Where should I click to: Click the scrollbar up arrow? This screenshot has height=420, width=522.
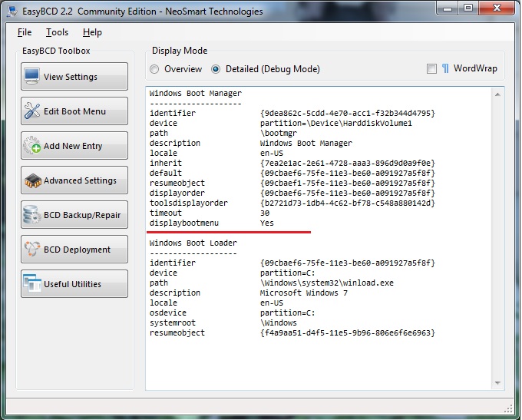click(497, 94)
